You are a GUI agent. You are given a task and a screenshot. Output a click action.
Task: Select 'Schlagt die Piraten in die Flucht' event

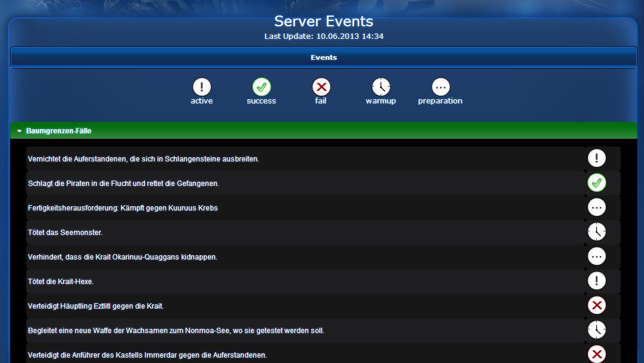coord(123,184)
